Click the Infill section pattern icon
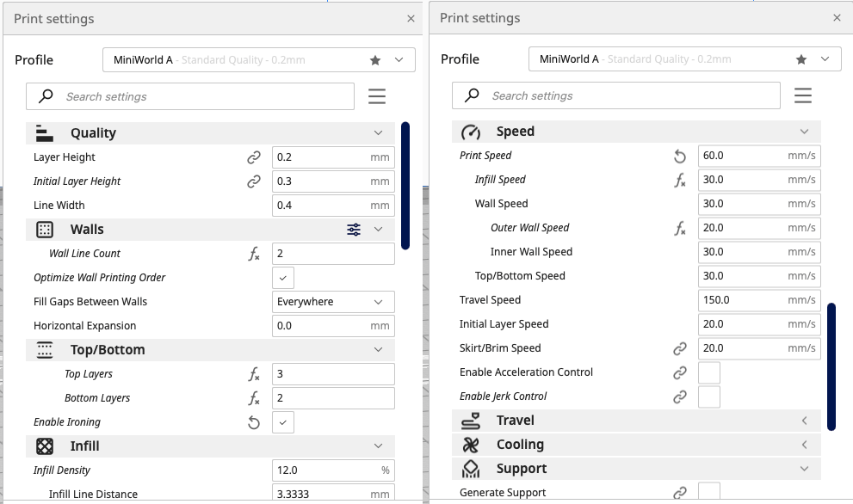The width and height of the screenshot is (853, 504). [45, 446]
